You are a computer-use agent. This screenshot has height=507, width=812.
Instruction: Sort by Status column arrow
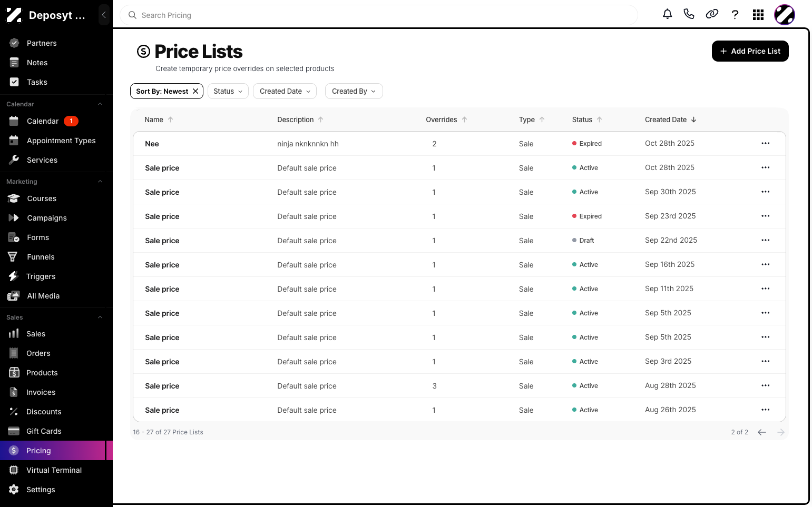(x=599, y=120)
